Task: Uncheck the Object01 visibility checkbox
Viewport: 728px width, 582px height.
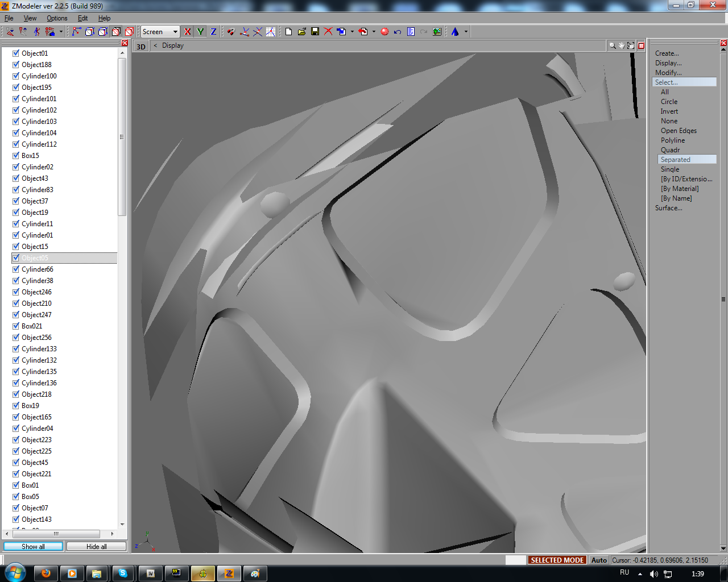Action: coord(16,53)
